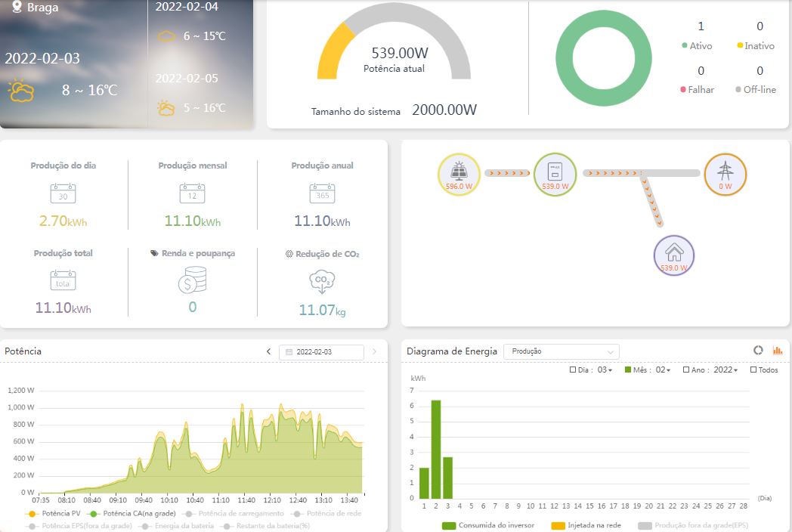The height and width of the screenshot is (532, 792).
Task: Open the month 02 dropdown
Action: tap(664, 370)
